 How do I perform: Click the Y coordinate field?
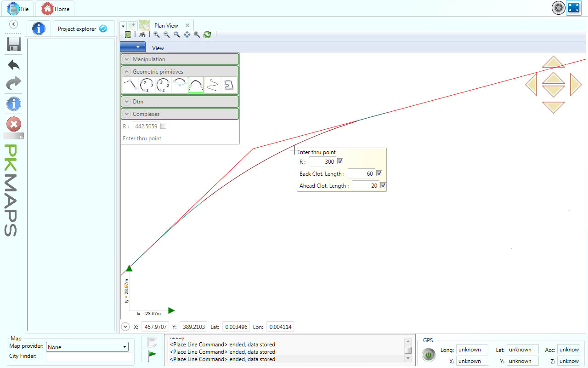click(193, 327)
